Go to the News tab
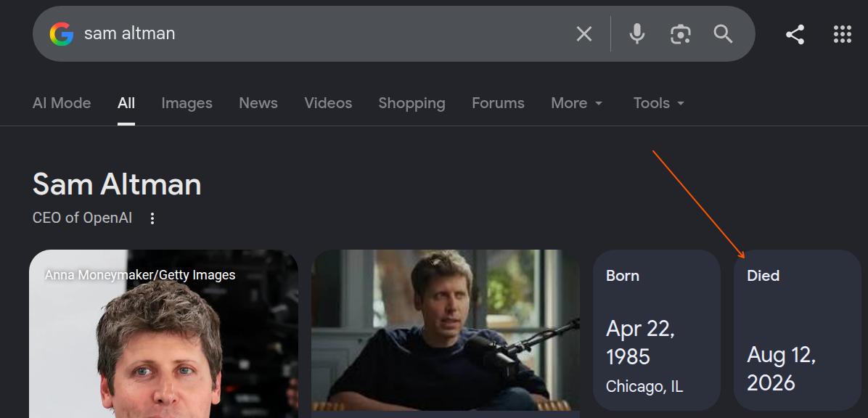 258,103
